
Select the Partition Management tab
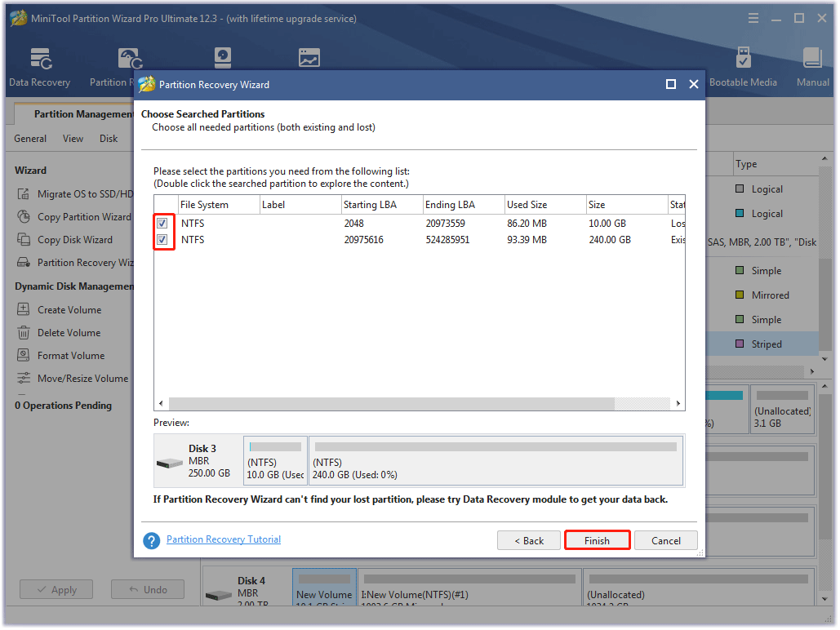click(x=83, y=114)
